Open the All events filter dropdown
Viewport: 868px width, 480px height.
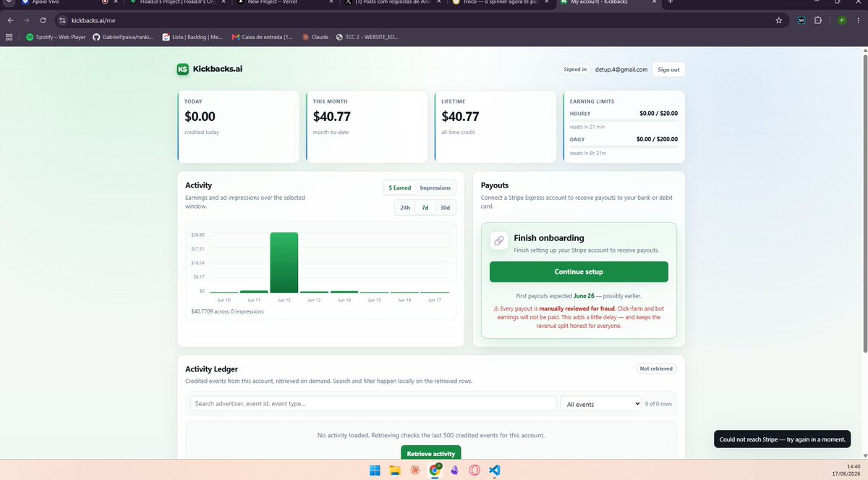pyautogui.click(x=602, y=404)
